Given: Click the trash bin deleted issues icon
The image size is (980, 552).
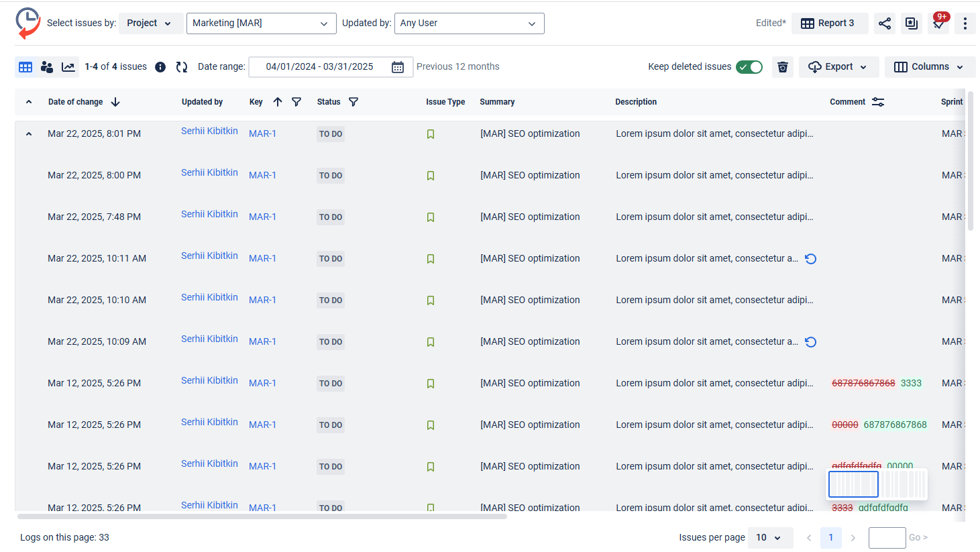Looking at the screenshot, I should click(782, 67).
